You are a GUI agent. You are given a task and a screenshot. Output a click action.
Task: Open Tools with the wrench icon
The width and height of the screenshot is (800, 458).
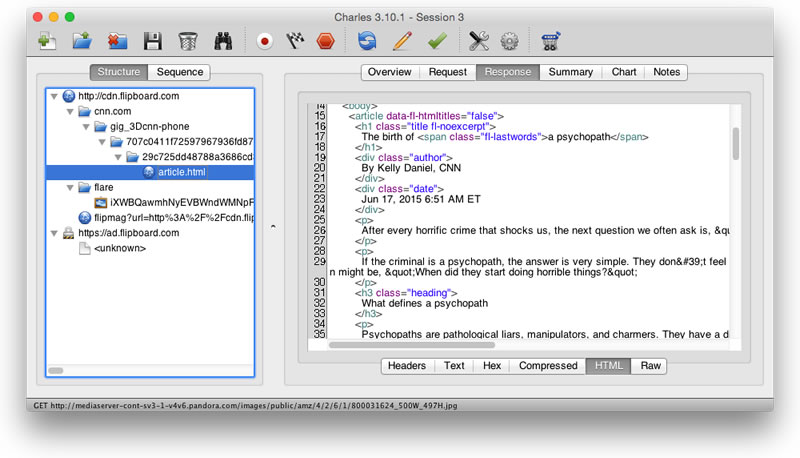[479, 41]
